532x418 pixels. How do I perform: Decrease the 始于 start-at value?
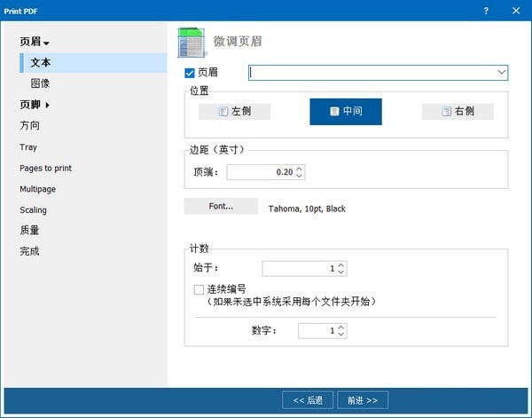342,272
